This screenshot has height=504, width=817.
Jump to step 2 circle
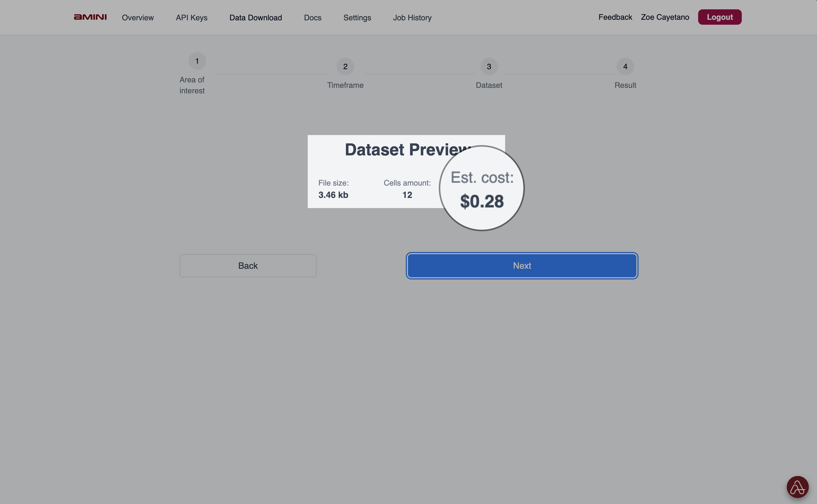pos(345,67)
